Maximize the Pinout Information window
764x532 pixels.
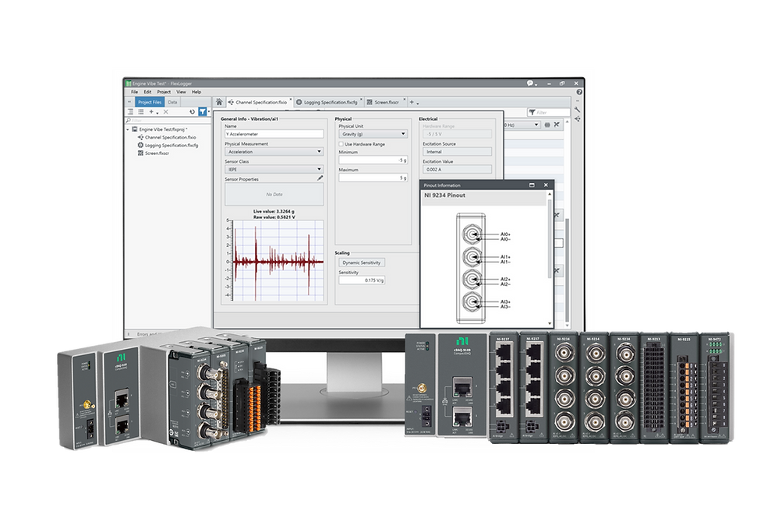click(532, 185)
